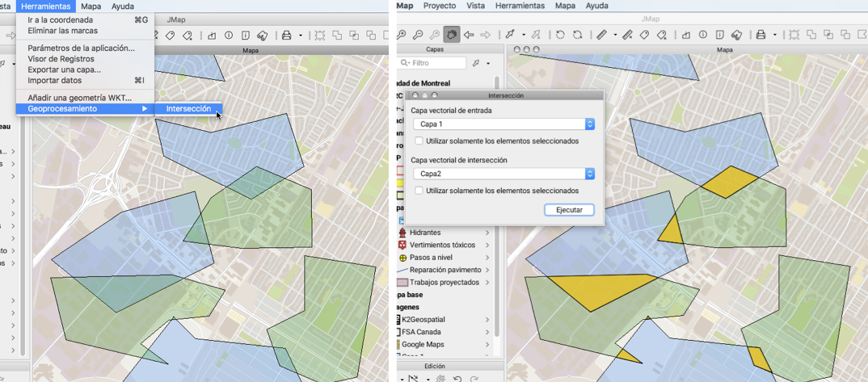Click the go back arrow icon
The width and height of the screenshot is (868, 382).
(469, 35)
